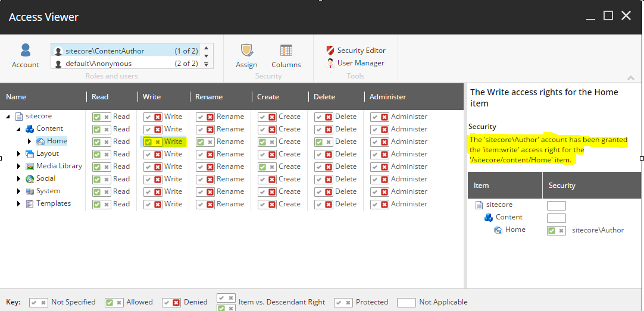
Task: Click the Media Library picture icon
Action: pyautogui.click(x=30, y=166)
